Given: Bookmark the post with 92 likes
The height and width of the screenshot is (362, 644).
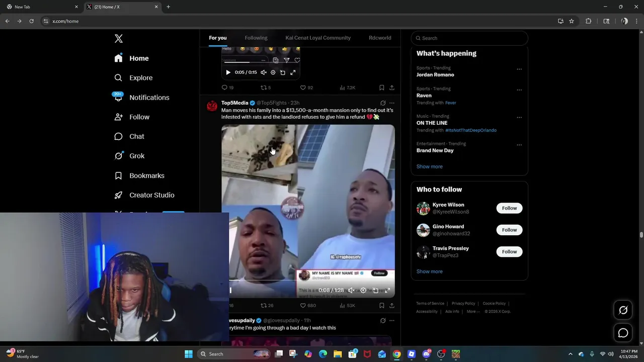Looking at the screenshot, I should click(x=382, y=87).
